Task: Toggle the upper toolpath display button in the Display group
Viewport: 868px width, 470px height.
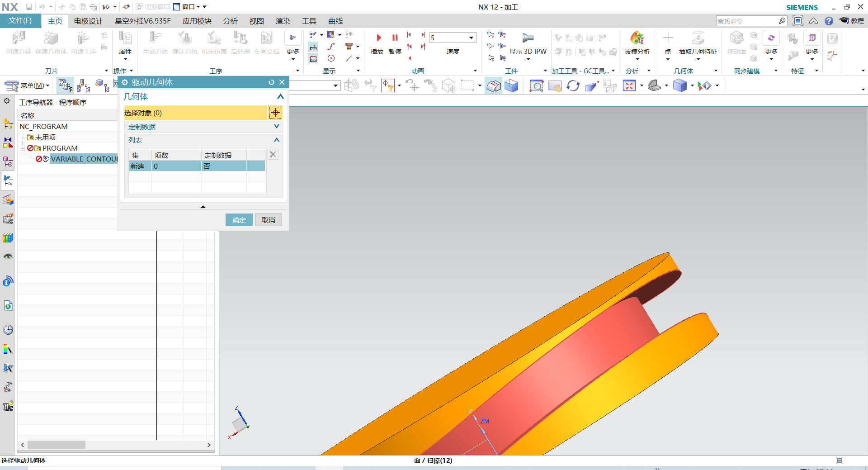Action: (313, 47)
